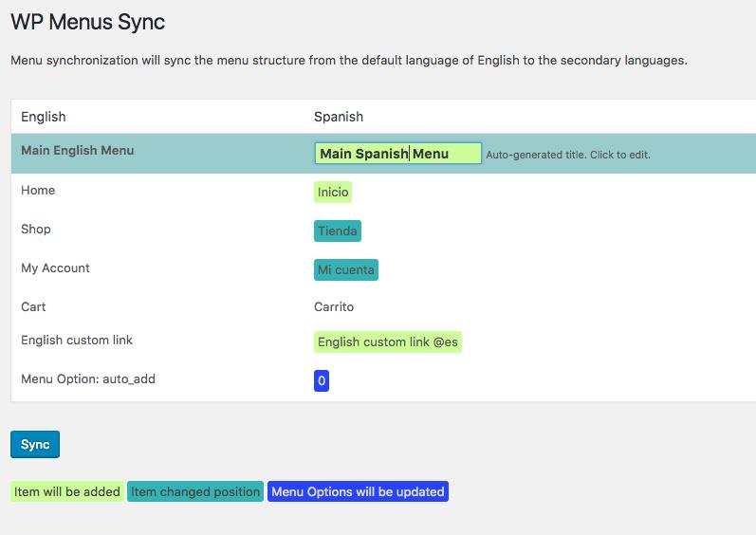Click the 'Menu Options will be updated' legend swatch
The image size is (756, 535).
pos(358,491)
